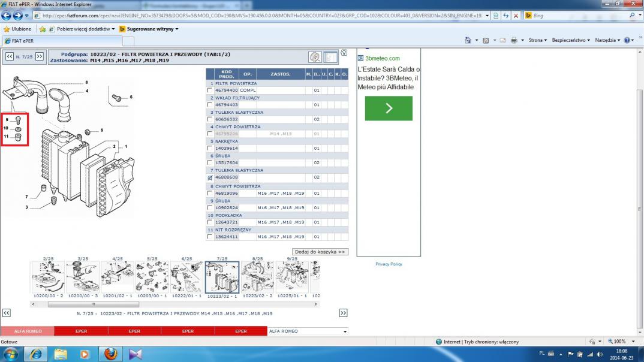Check the box for part 46794400
This screenshot has height=362, width=644.
pyautogui.click(x=210, y=90)
